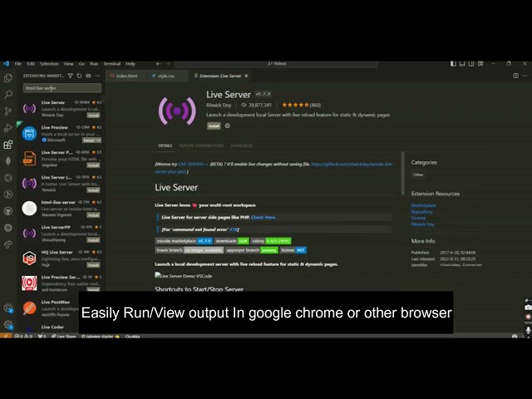Filter extensions with the funnel icon
532x399 pixels.
pyautogui.click(x=70, y=76)
